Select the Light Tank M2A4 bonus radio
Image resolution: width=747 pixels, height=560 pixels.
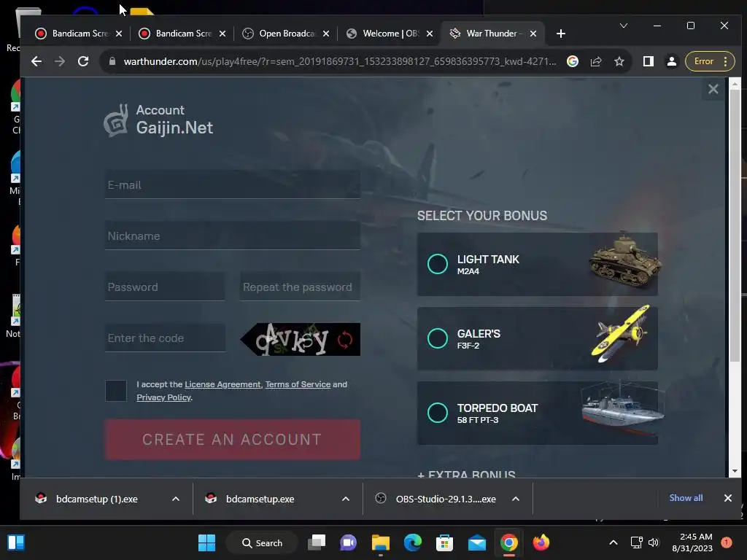[x=438, y=264]
